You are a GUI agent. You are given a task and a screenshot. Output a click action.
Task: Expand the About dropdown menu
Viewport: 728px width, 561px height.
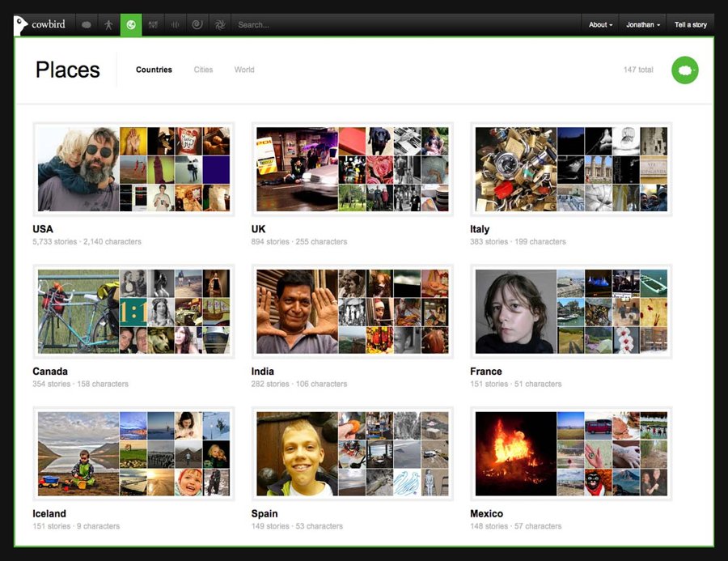pos(600,25)
